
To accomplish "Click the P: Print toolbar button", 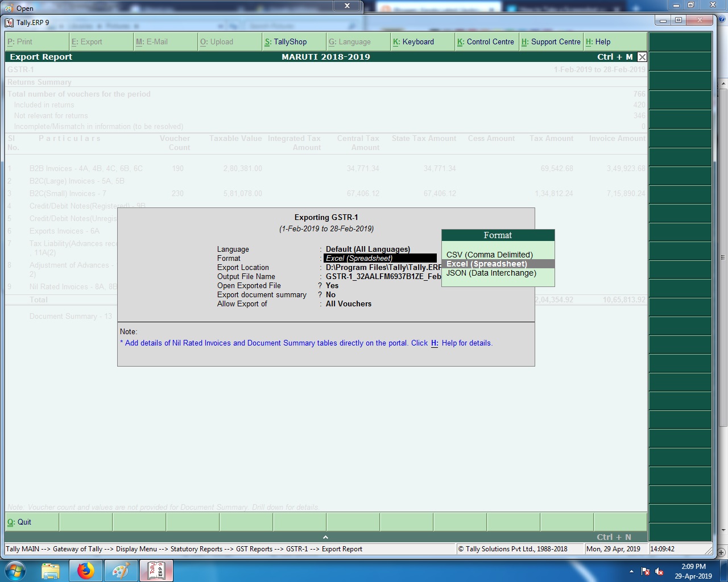I will 37,42.
